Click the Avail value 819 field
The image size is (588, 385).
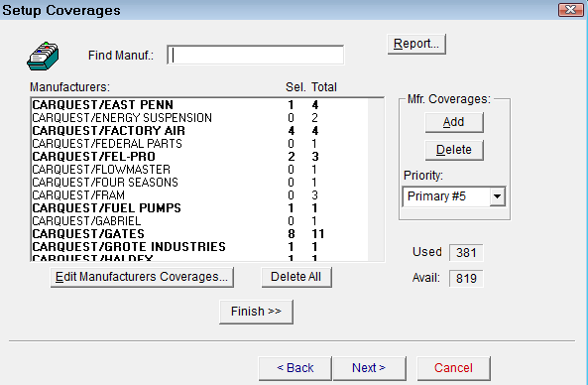click(x=466, y=279)
